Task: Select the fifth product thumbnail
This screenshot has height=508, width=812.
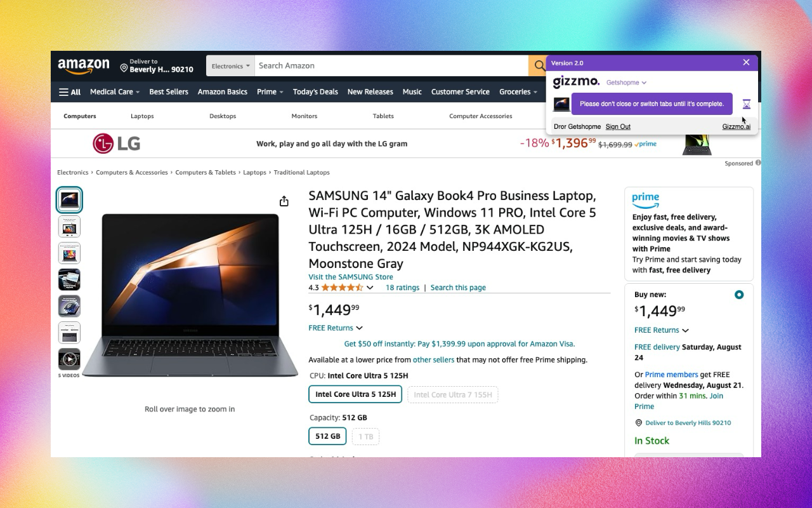Action: [69, 306]
